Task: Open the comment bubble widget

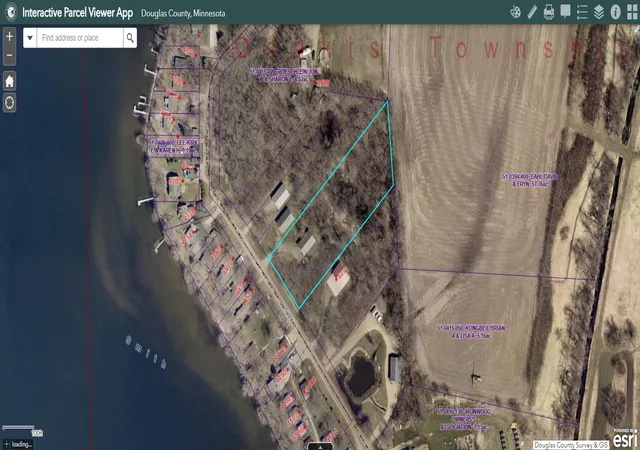Action: pos(565,12)
